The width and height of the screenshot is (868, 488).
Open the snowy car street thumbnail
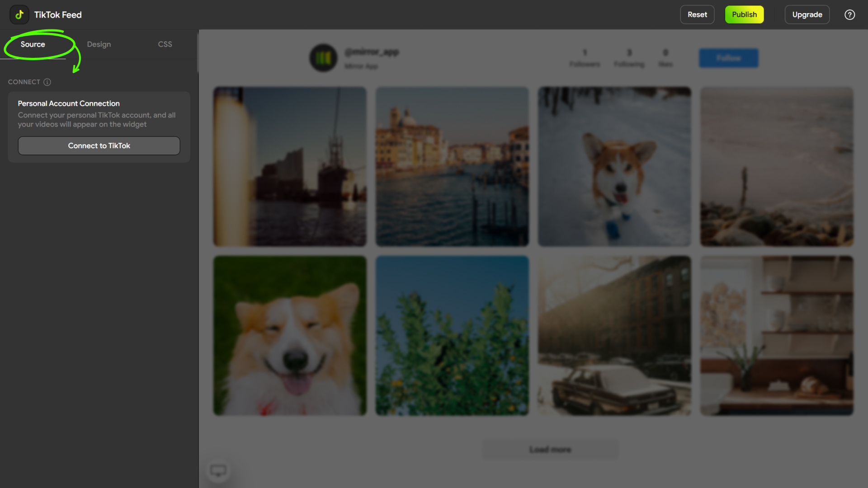point(614,336)
